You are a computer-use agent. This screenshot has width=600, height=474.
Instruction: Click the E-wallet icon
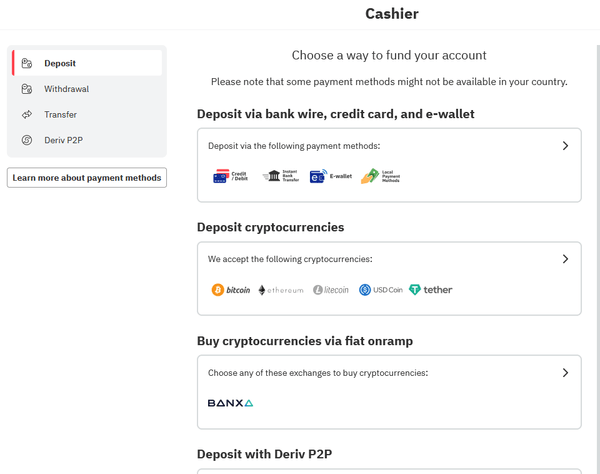click(x=331, y=176)
